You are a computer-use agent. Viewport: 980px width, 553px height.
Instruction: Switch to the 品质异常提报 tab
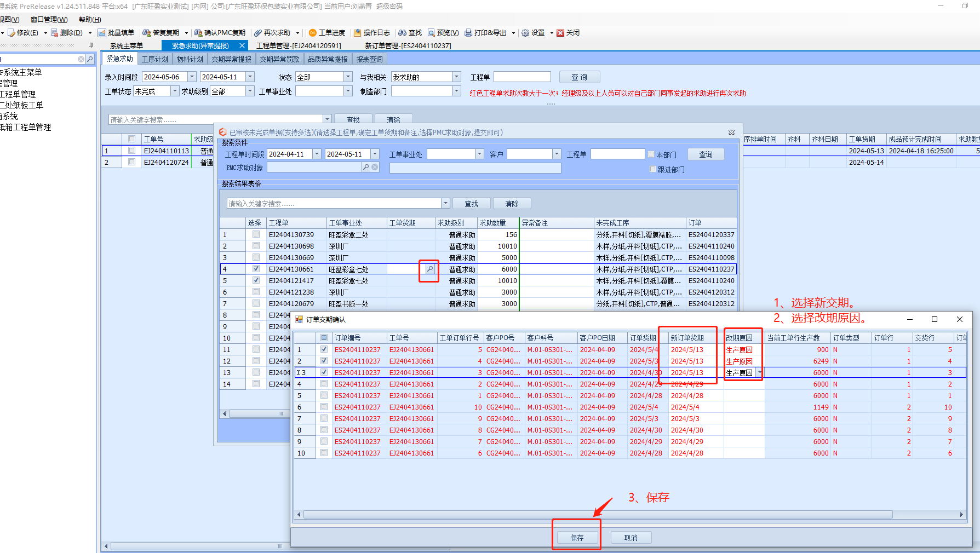328,59
